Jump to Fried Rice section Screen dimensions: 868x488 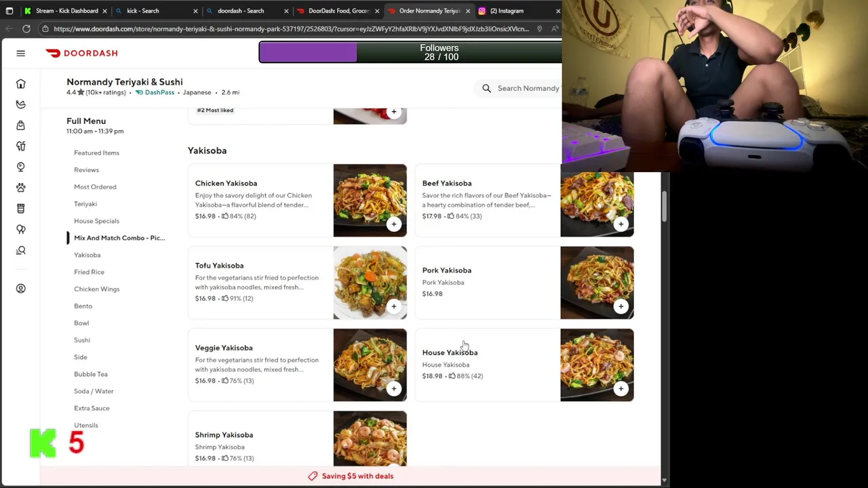coord(89,272)
